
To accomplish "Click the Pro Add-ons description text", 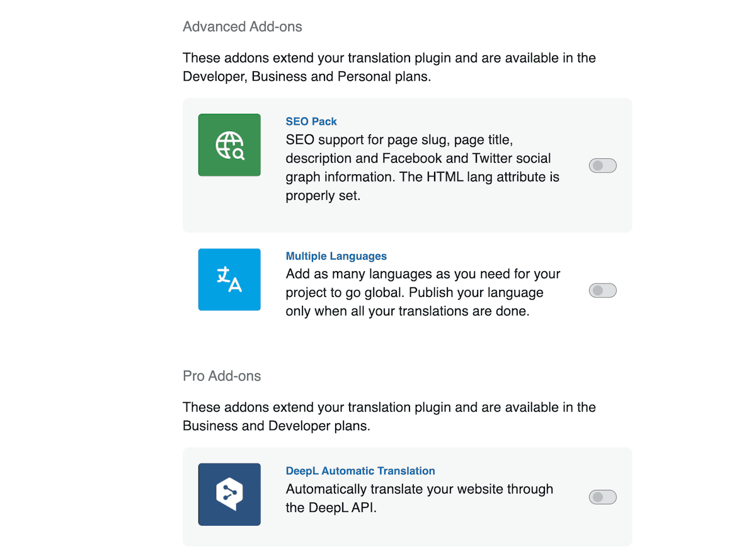I will 389,416.
